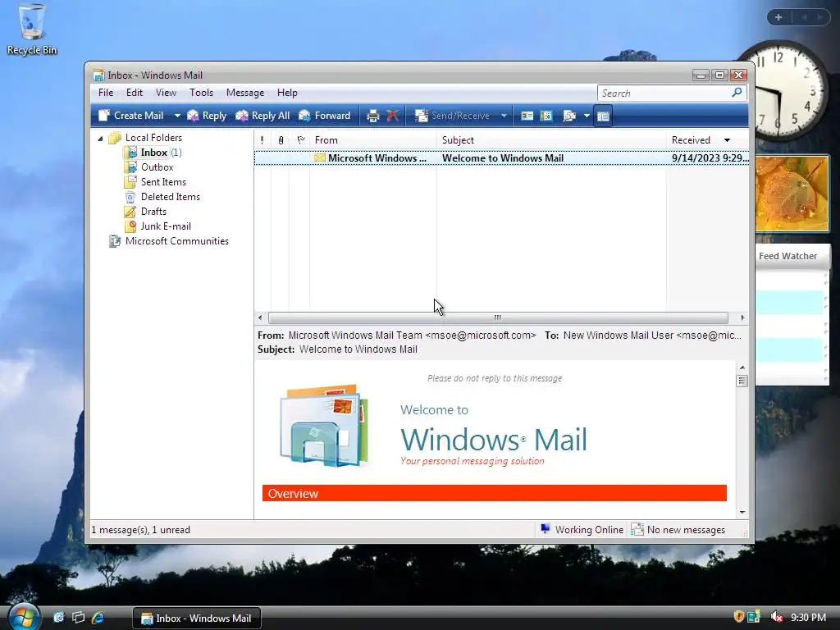Click Reply All in toolbar
The image size is (840, 630).
(x=263, y=116)
